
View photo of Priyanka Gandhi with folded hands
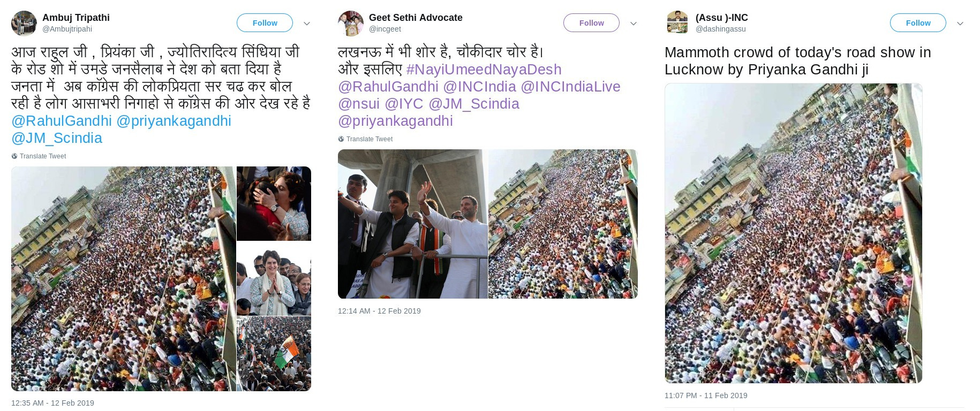[x=274, y=278]
